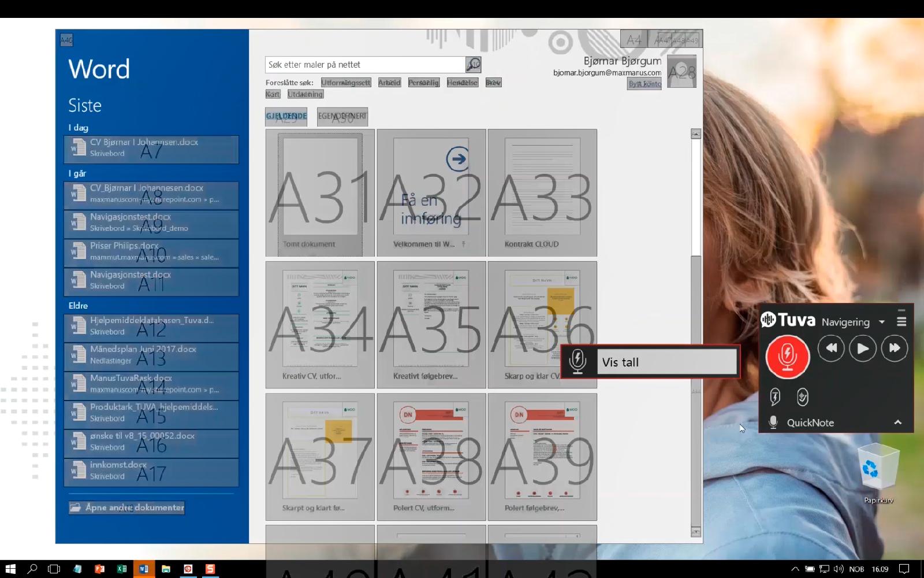Open Navigasjonstest.docx from Skrivebord_demo
Screen dimensions: 924x578
(x=151, y=224)
